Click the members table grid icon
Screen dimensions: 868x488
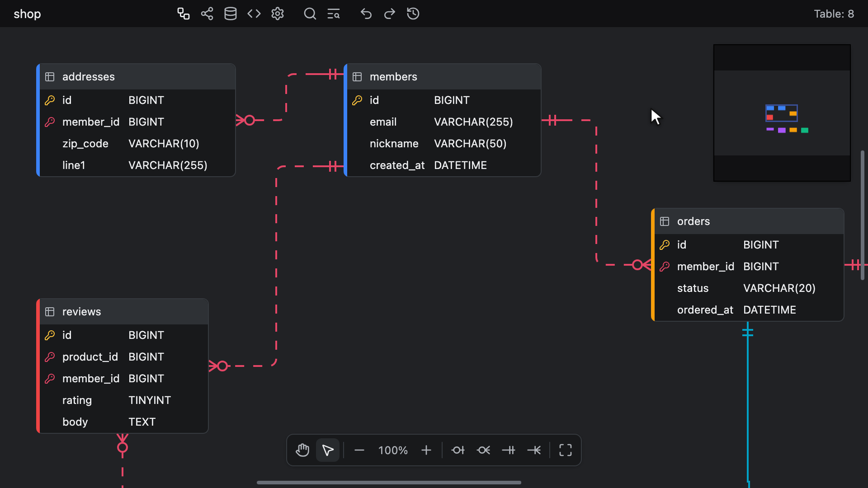(x=357, y=77)
